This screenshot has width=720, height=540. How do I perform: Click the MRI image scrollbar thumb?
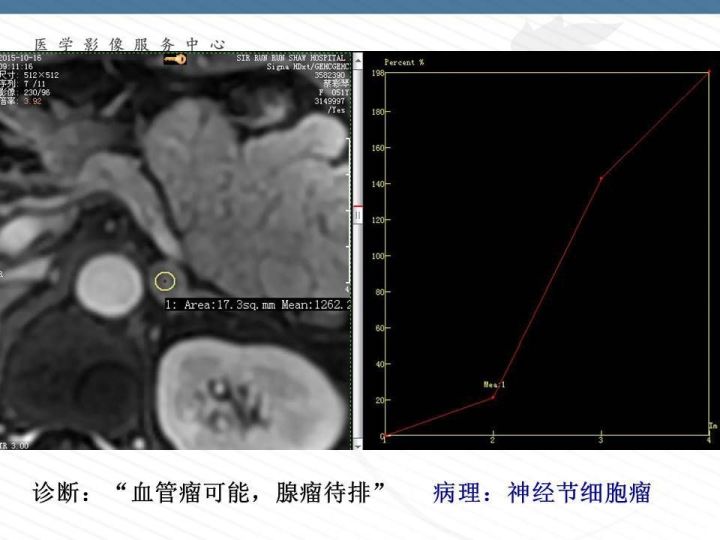(x=358, y=215)
